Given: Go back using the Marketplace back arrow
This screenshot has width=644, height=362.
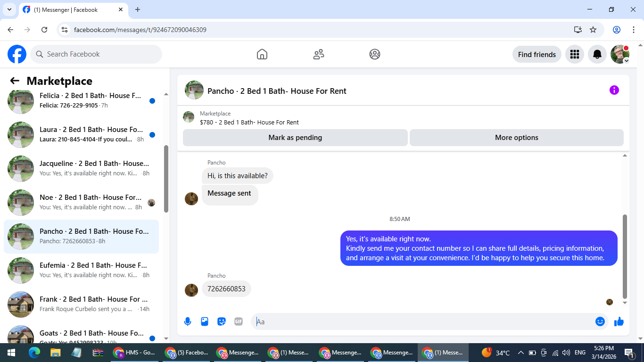Looking at the screenshot, I should 15,81.
